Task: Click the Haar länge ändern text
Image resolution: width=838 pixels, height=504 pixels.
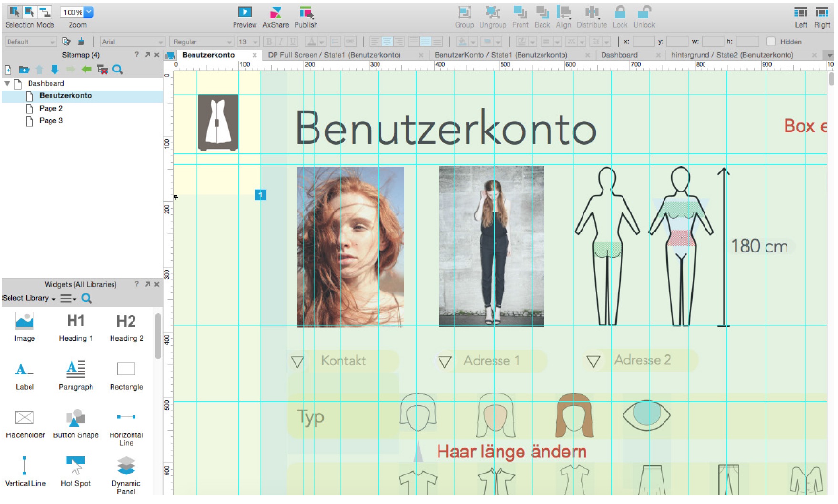Action: 511,452
